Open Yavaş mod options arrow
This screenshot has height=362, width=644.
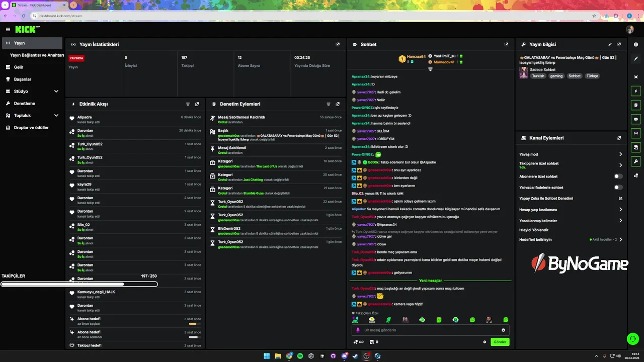click(x=620, y=154)
